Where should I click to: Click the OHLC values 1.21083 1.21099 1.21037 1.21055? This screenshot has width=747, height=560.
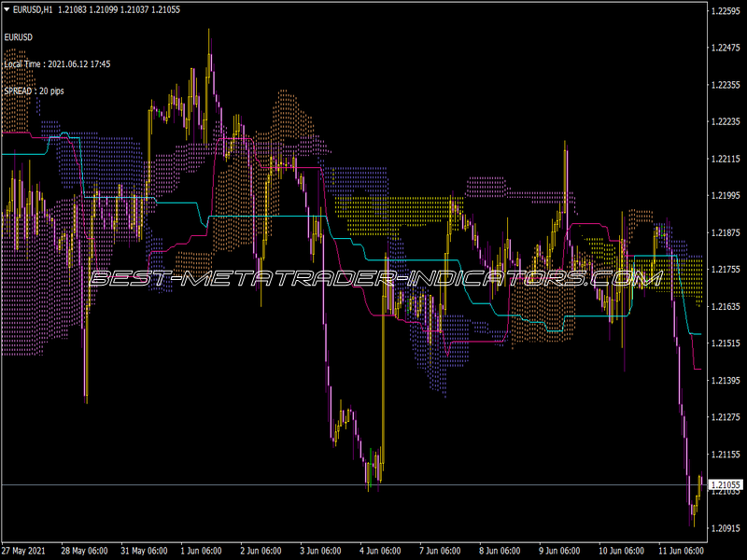pyautogui.click(x=120, y=9)
